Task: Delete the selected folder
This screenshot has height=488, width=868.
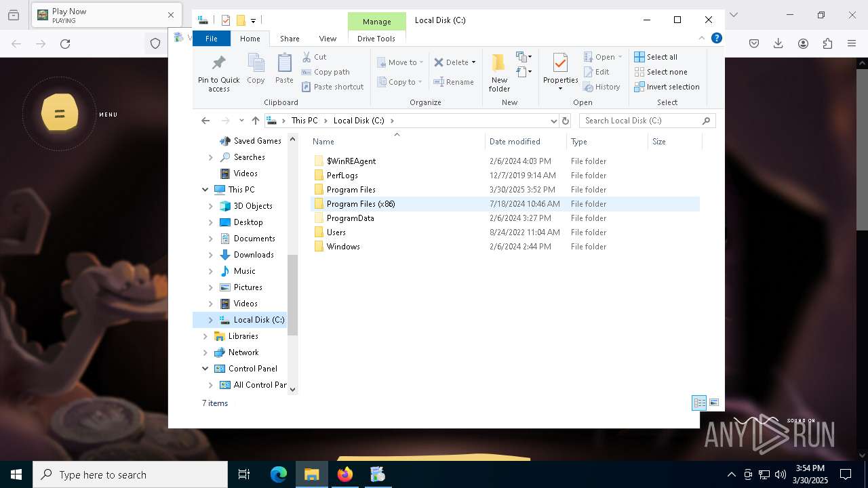Action: pyautogui.click(x=451, y=62)
